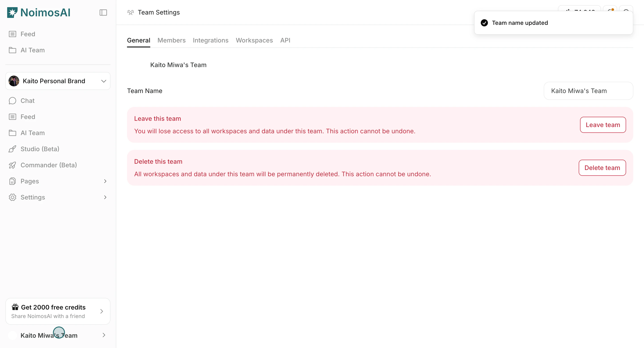Click the Team Name input field
Screen dimensions: 644x348
[x=588, y=91]
